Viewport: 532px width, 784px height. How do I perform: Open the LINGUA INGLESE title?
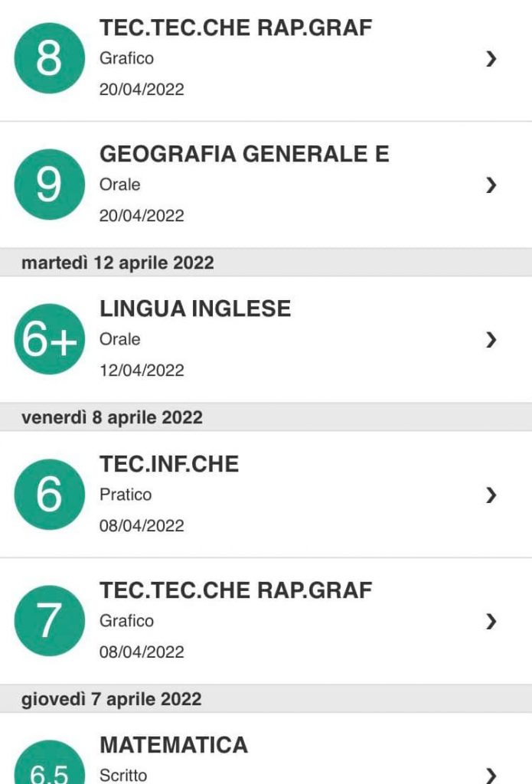pos(195,309)
